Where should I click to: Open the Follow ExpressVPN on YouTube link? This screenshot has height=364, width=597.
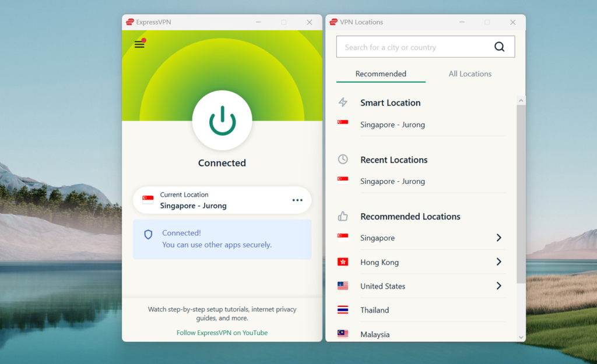[222, 331]
